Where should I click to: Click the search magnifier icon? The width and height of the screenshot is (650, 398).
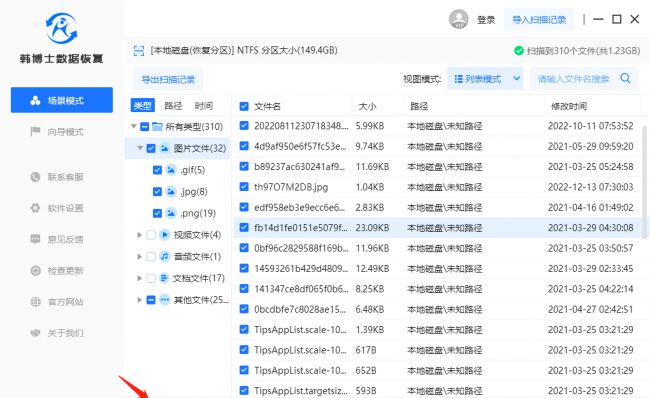click(x=625, y=78)
